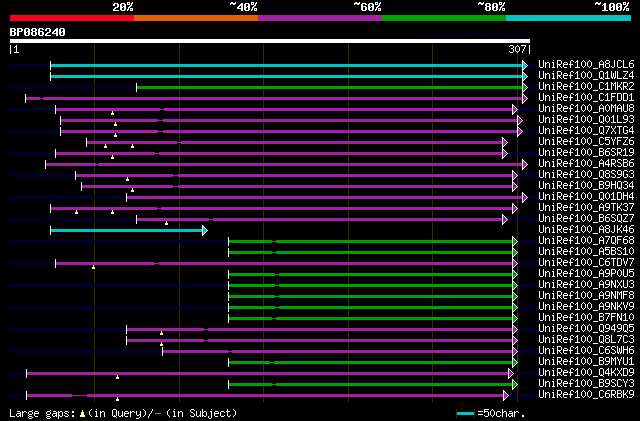Image resolution: width=640 pixels, height=421 pixels.
Task: Click the purple arrowhead ending the C5YFZ6 bar
Action: (505, 143)
